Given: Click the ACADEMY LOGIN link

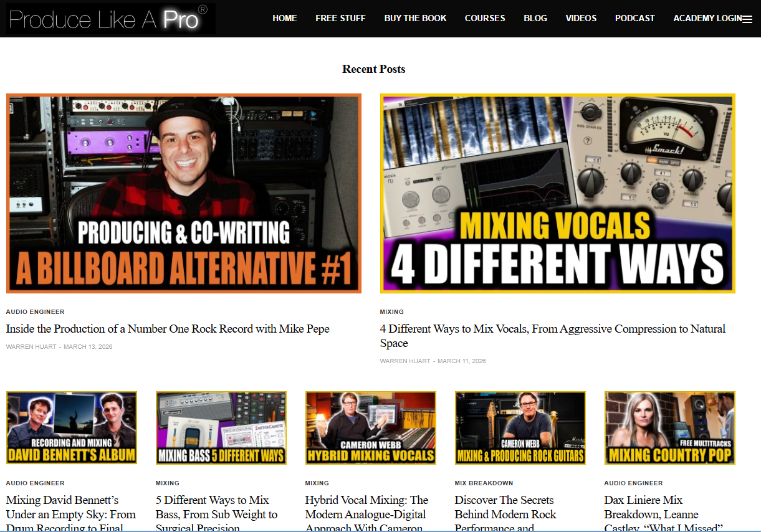Looking at the screenshot, I should [706, 18].
